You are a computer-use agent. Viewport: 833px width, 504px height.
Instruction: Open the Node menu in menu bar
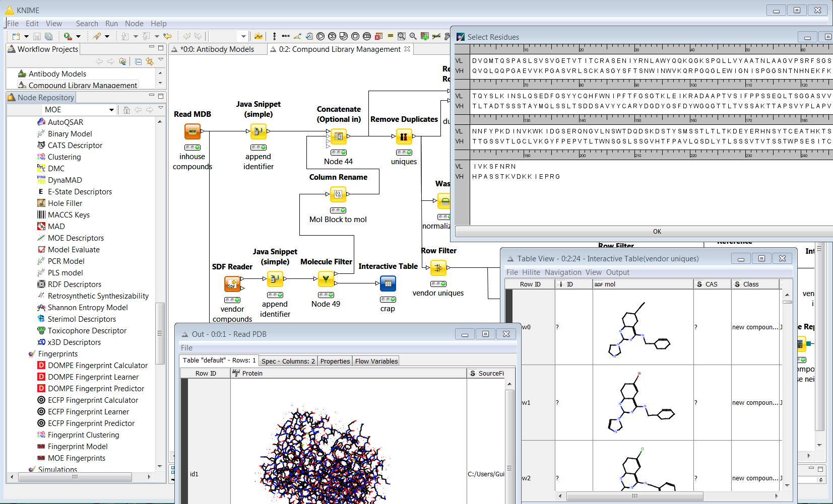coord(134,24)
